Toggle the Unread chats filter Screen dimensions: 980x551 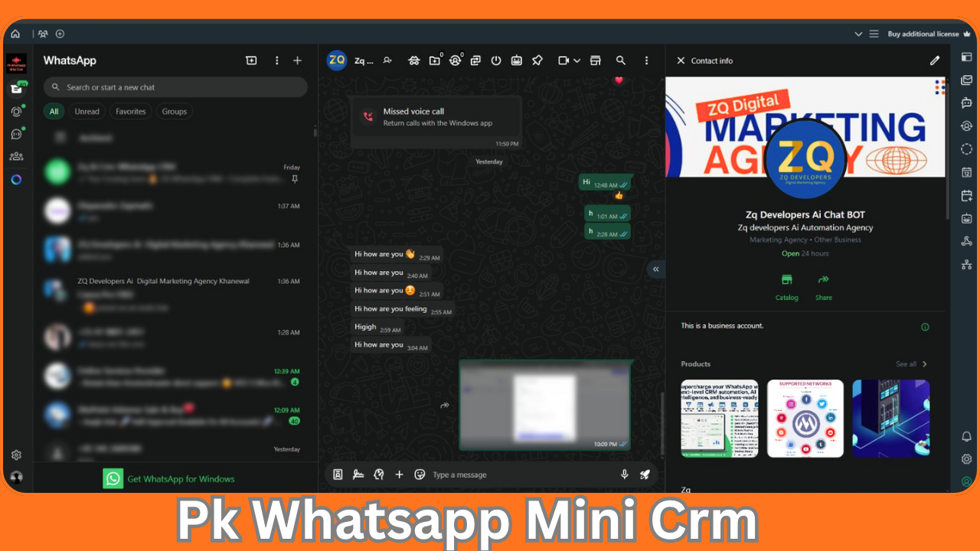87,111
